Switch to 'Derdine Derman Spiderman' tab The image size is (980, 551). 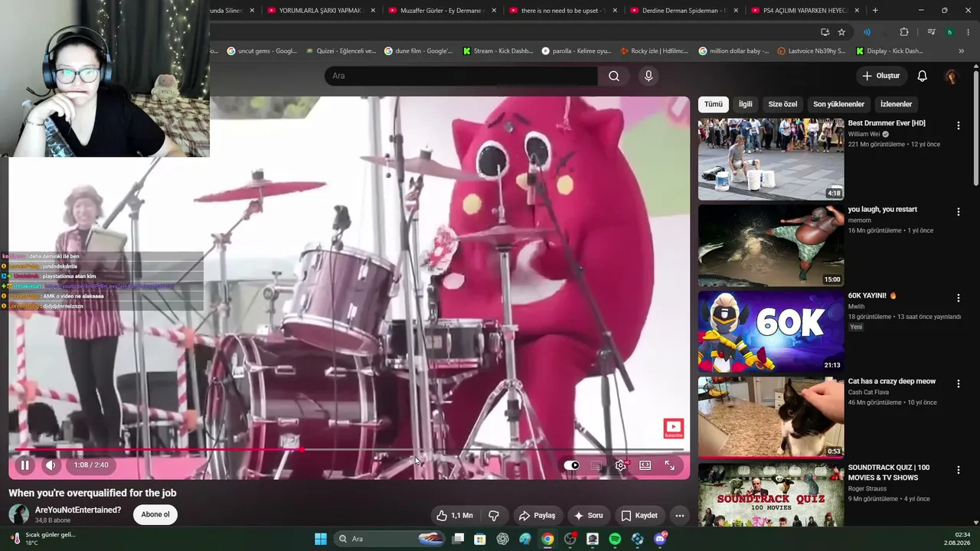tap(684, 11)
